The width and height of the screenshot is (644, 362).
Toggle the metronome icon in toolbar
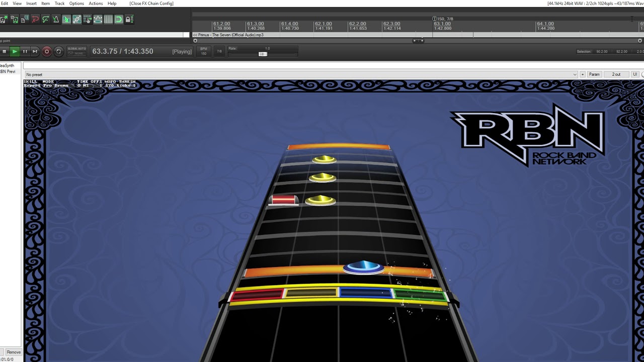coord(56,20)
